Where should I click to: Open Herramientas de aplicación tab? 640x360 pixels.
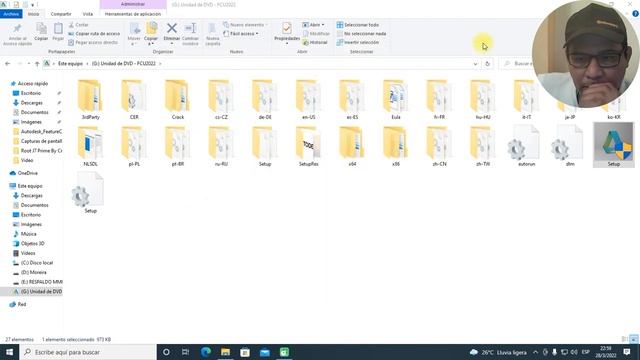coord(133,14)
